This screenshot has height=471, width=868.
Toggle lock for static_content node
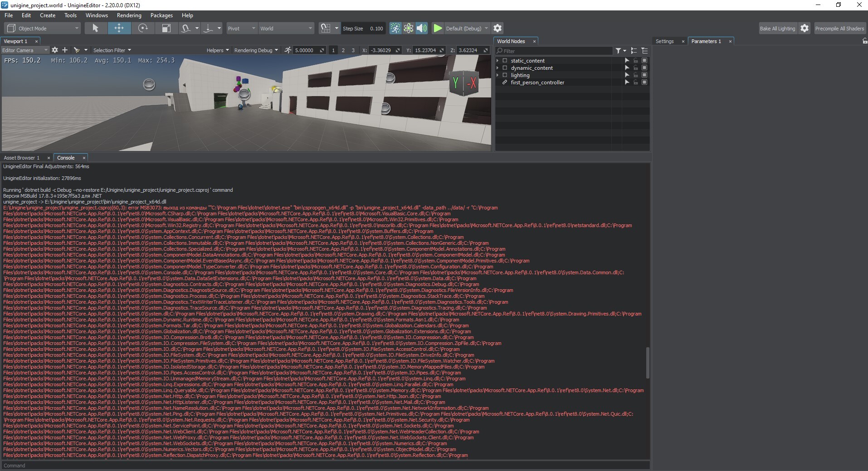point(636,61)
